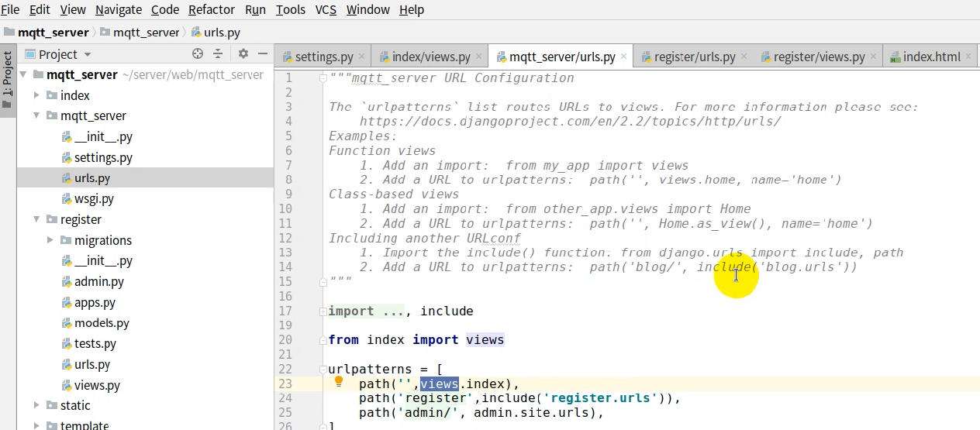The image size is (980, 430).
Task: Click the djangoproject docs URL in comment
Action: 570,122
